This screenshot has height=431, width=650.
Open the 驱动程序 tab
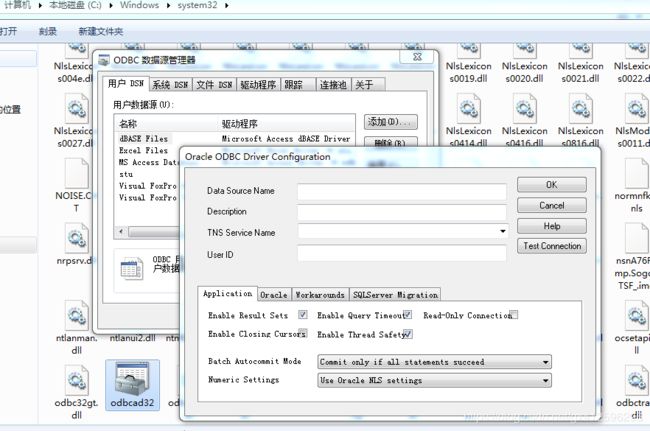(258, 85)
